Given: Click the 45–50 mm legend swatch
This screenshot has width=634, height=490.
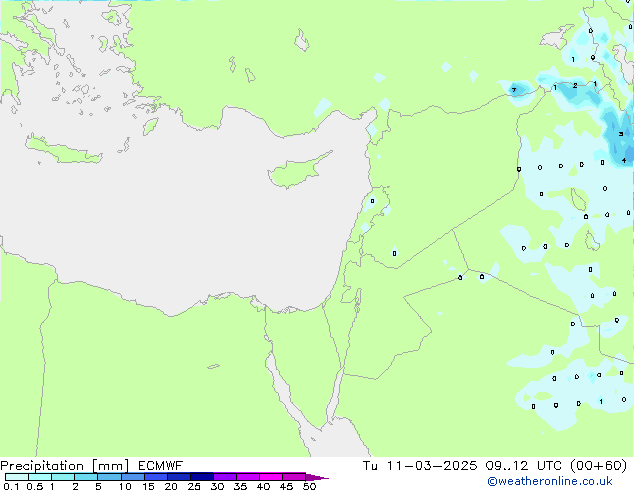Looking at the screenshot, I should click(x=294, y=477).
